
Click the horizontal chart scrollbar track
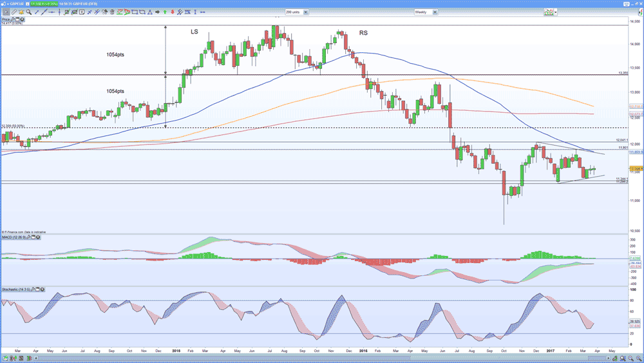point(323,358)
